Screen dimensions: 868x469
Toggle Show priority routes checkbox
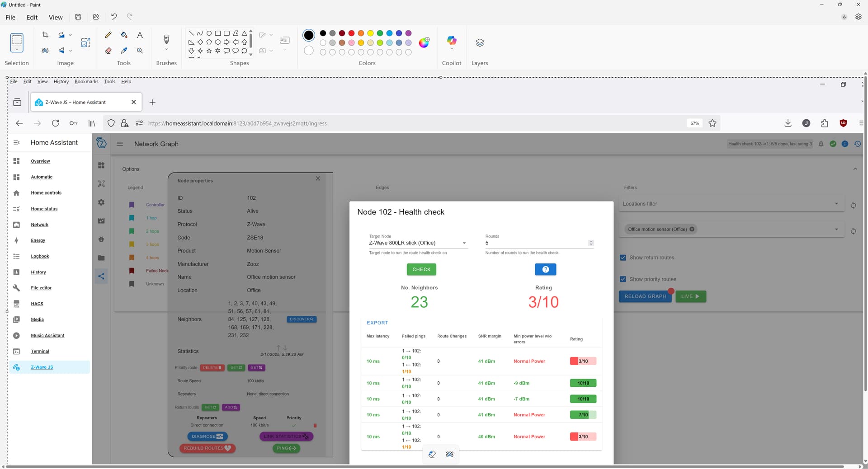pos(623,279)
